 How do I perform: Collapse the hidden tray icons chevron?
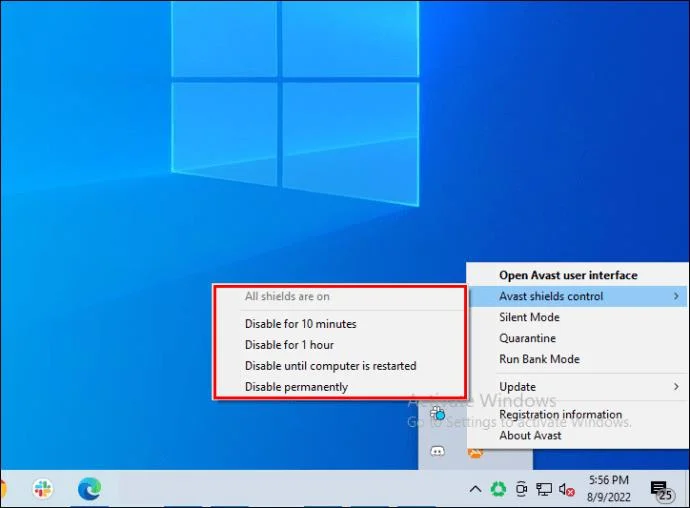click(x=475, y=489)
